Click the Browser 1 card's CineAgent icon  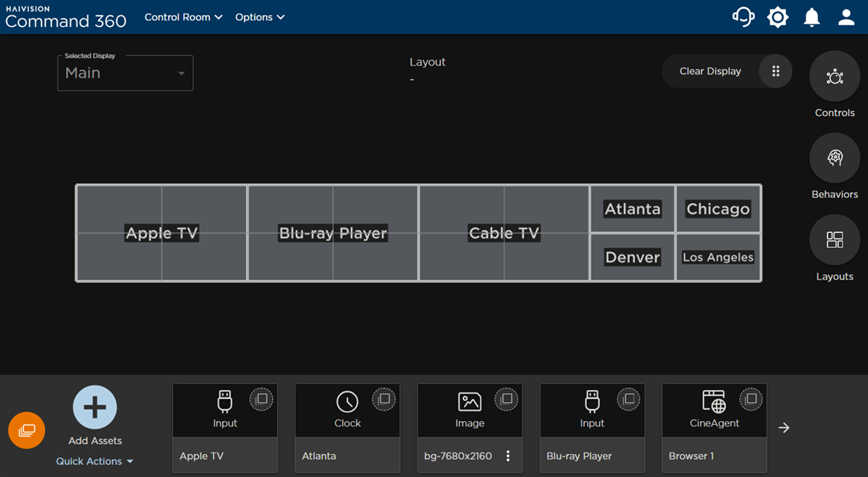click(714, 402)
